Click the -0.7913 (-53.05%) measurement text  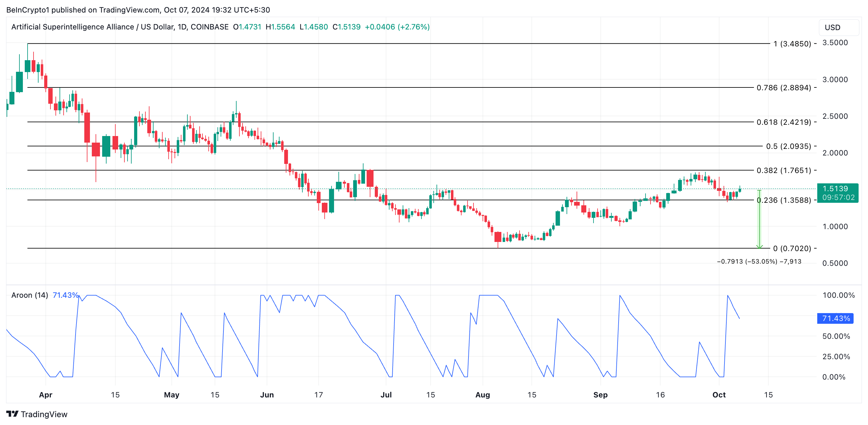coord(759,261)
